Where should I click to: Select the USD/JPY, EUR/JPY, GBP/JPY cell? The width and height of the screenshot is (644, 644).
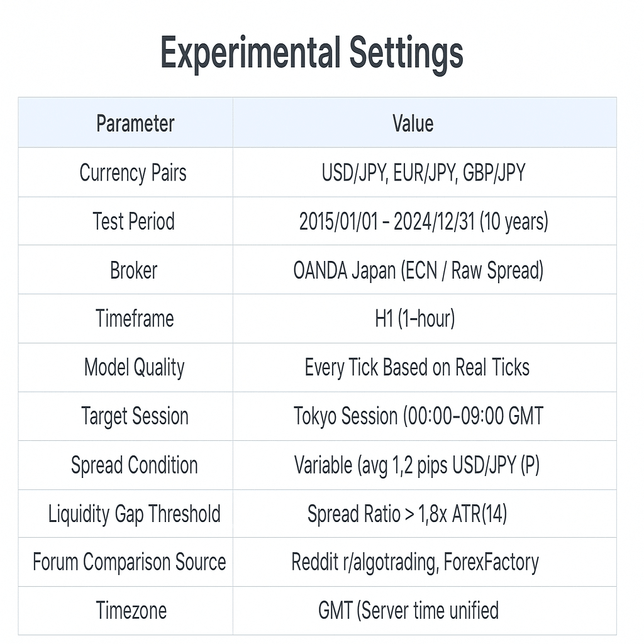tap(423, 172)
